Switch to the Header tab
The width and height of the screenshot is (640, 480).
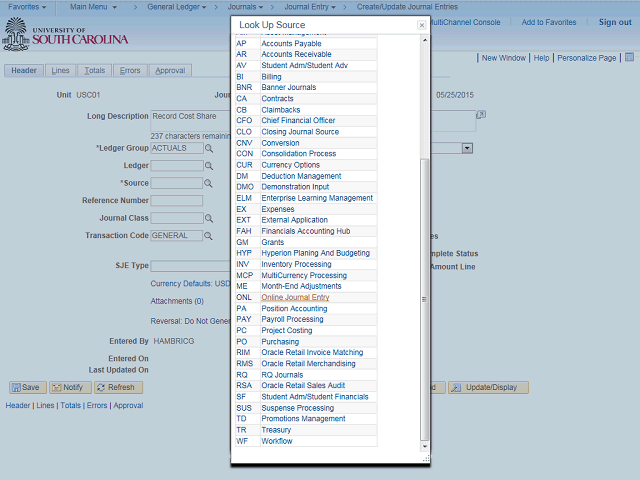pyautogui.click(x=24, y=71)
